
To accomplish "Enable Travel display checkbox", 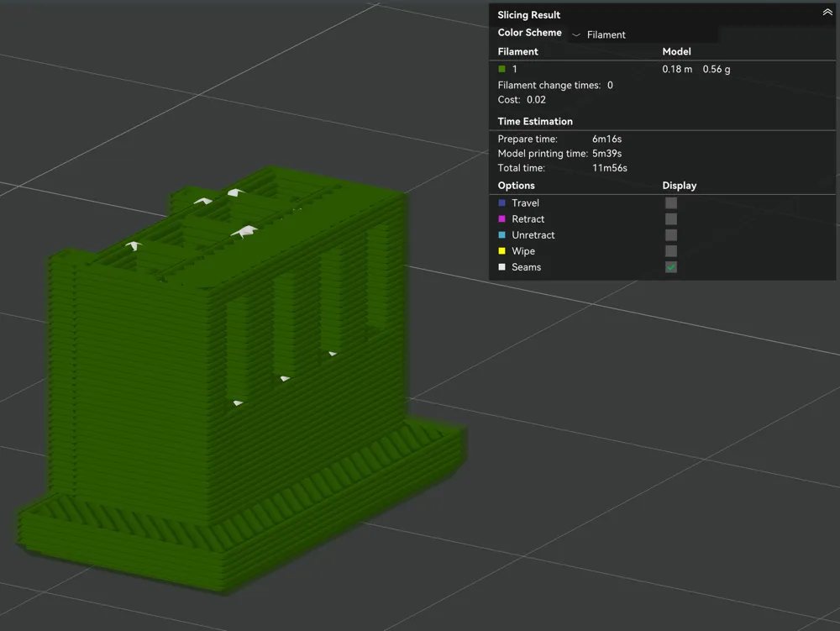I will point(670,203).
